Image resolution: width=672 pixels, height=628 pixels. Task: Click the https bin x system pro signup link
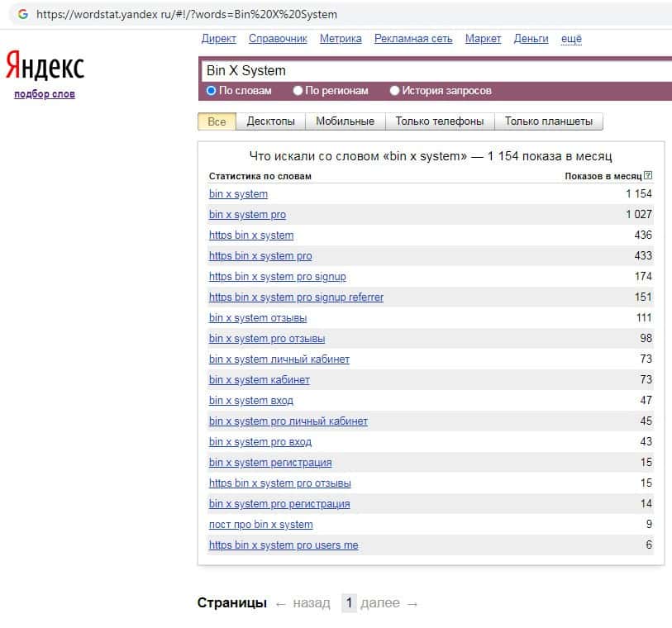[x=277, y=277]
